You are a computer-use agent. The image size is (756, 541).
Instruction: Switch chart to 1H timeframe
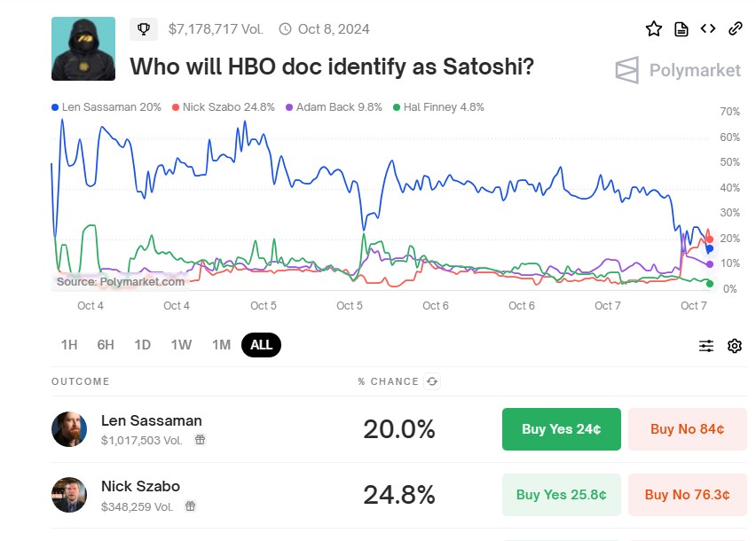(69, 345)
